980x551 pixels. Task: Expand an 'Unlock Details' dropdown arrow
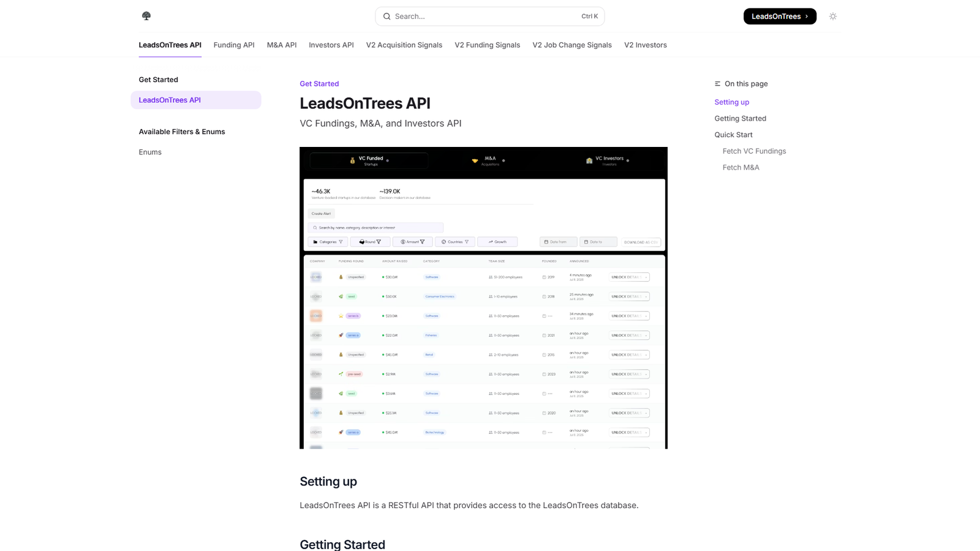click(646, 277)
